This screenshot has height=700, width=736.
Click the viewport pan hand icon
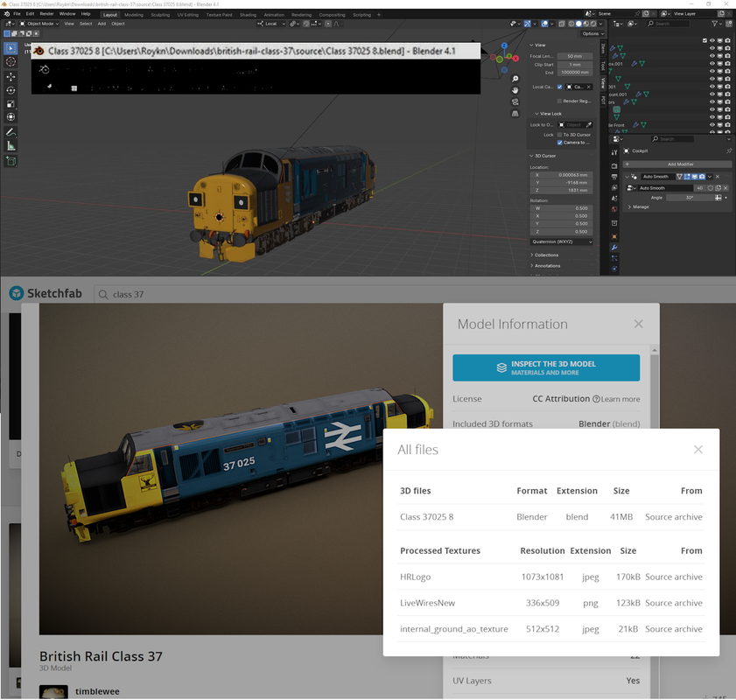pyautogui.click(x=515, y=90)
